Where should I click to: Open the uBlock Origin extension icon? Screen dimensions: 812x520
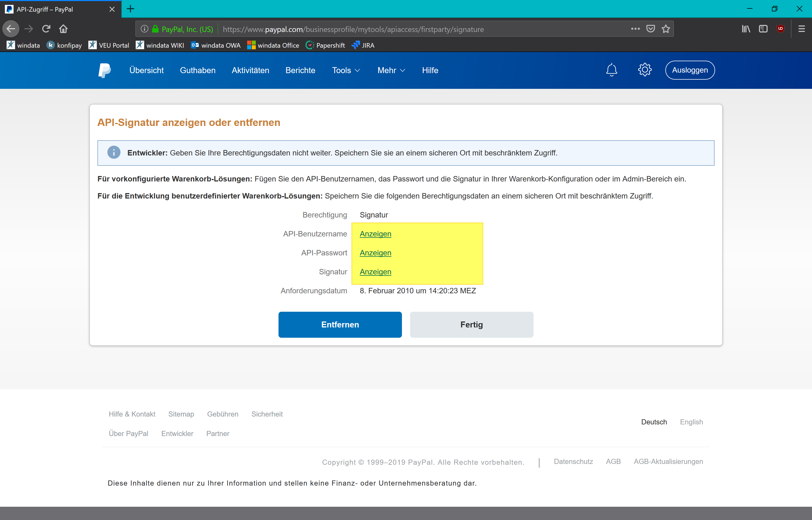click(x=780, y=29)
